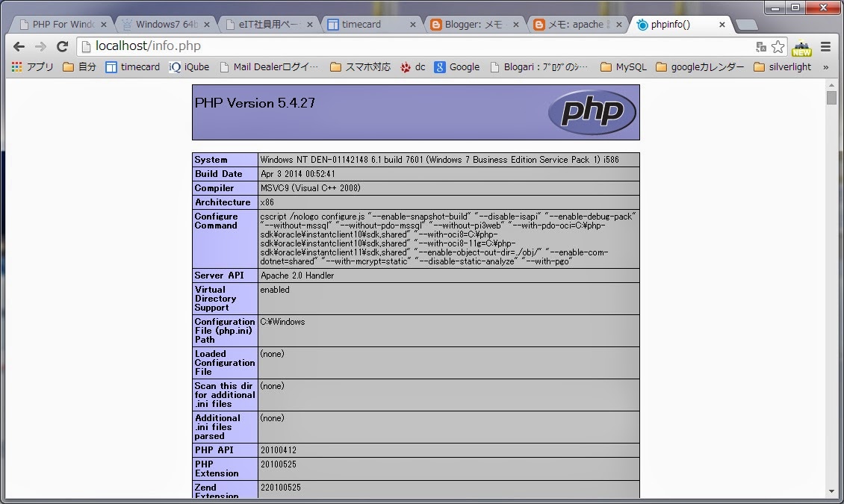Close the PHP For Windows tab
The width and height of the screenshot is (844, 504).
104,24
